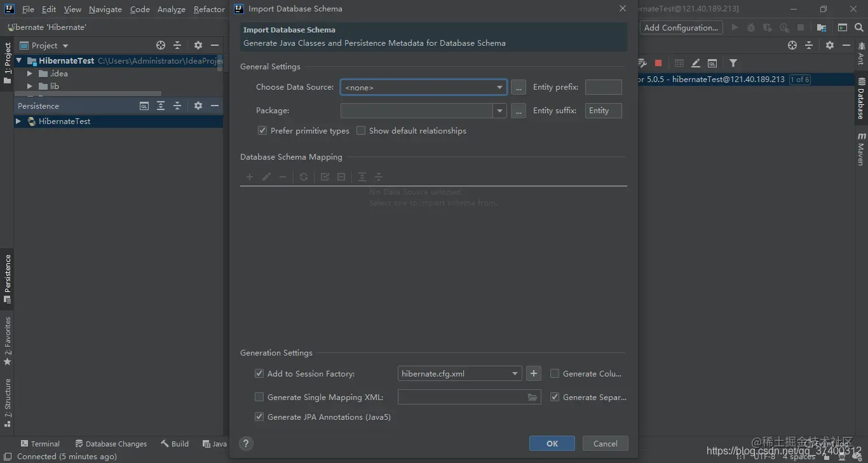Click browse ellipsis button next to Package
868x463 pixels.
point(519,111)
